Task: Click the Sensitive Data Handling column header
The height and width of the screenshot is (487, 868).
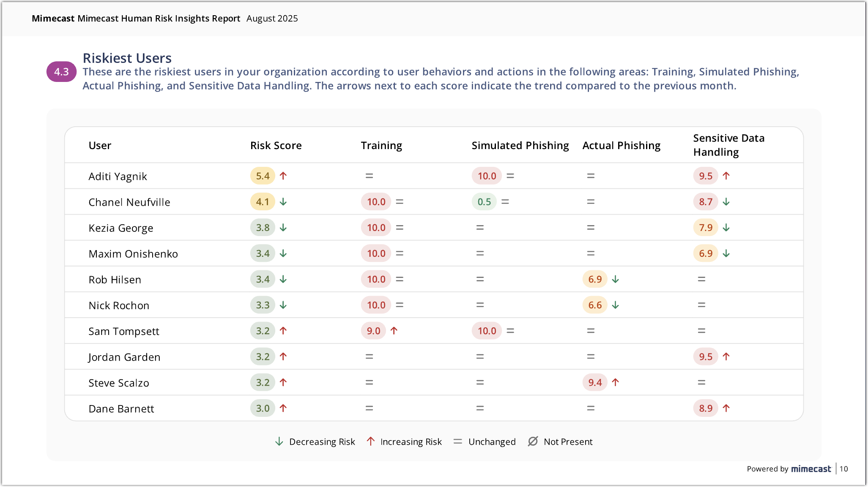Action: coord(728,145)
